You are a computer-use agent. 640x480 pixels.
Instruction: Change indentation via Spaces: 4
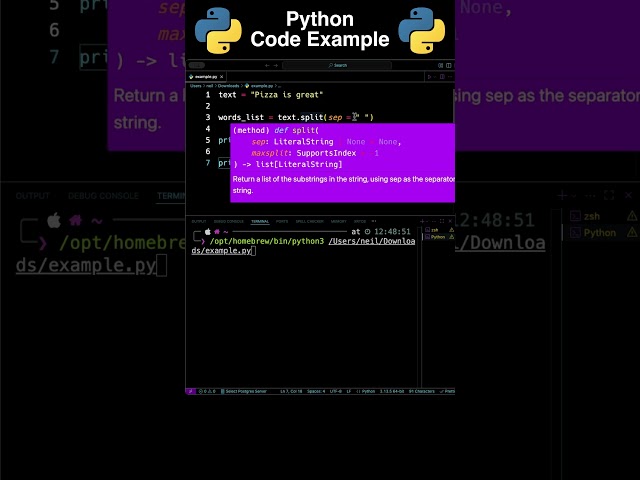pos(316,391)
